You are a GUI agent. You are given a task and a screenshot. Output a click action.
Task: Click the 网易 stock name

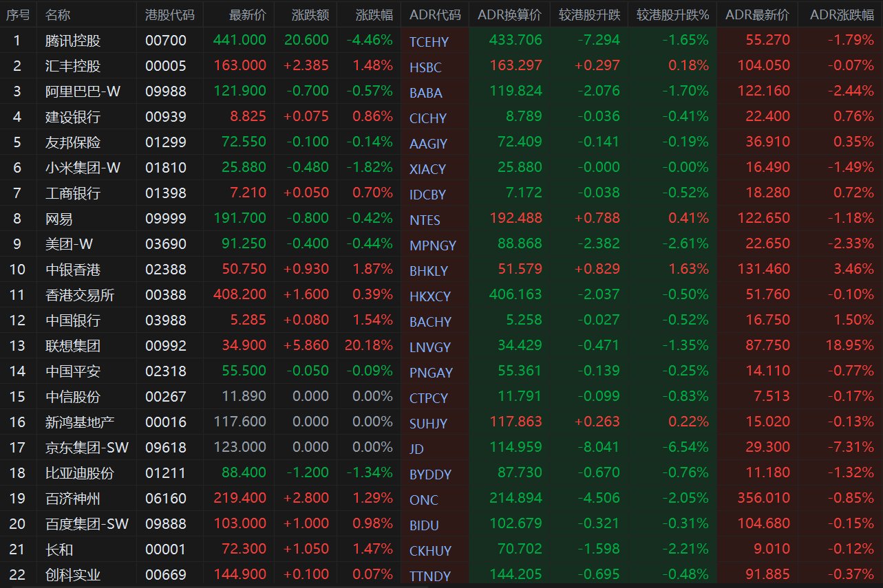click(59, 219)
